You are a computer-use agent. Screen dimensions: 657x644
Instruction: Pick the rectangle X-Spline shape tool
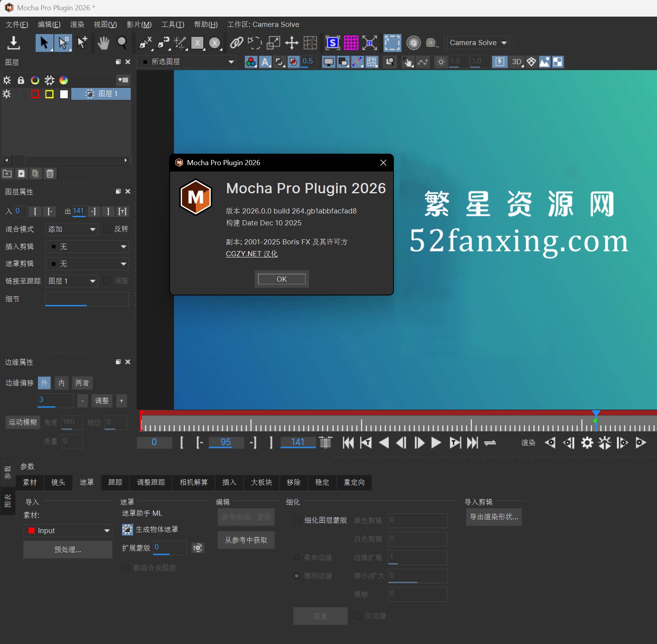tap(197, 43)
